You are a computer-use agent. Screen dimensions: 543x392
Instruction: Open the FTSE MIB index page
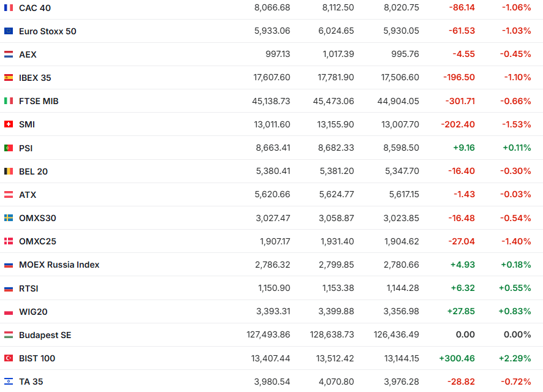(x=39, y=101)
